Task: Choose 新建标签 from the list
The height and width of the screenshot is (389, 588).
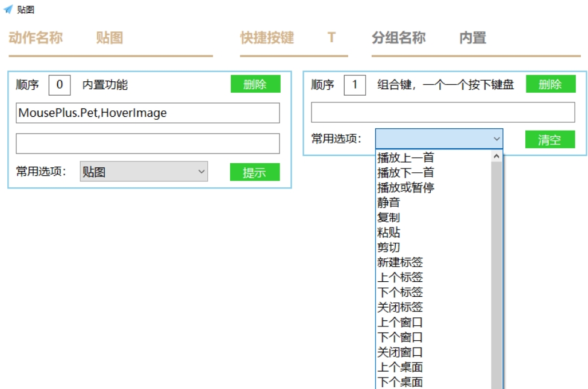Action: coord(400,263)
